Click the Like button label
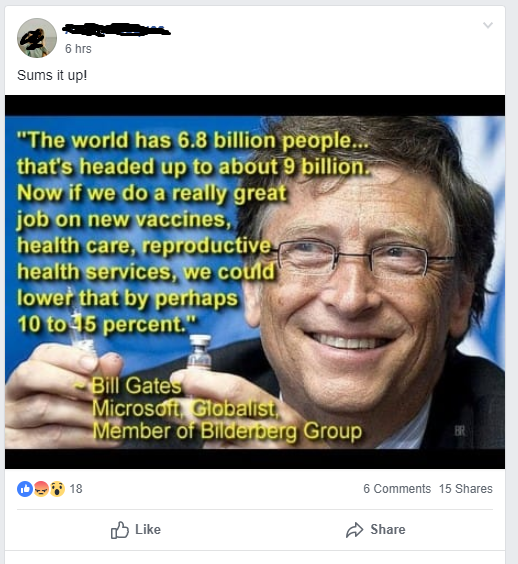 pyautogui.click(x=148, y=529)
